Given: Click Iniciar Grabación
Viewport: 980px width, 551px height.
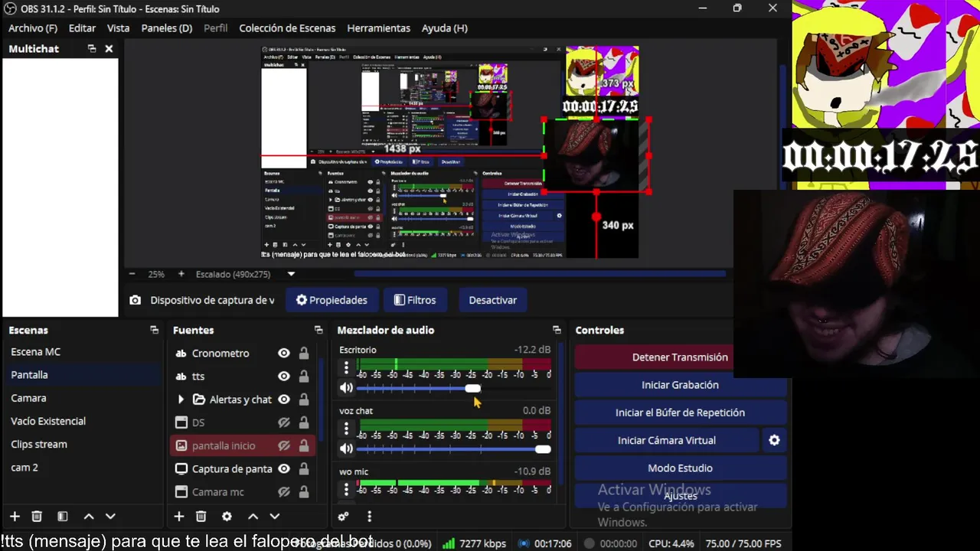Looking at the screenshot, I should [680, 385].
